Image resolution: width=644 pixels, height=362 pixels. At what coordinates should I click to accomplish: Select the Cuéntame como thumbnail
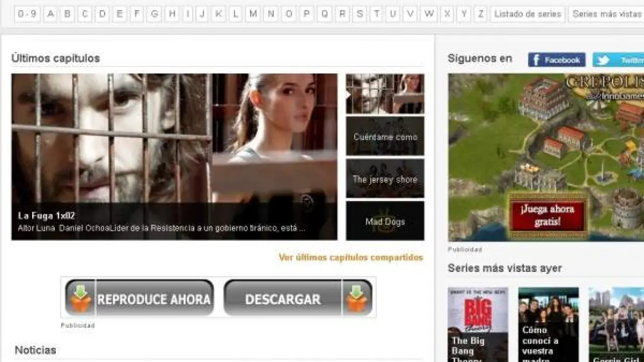pos(385,136)
